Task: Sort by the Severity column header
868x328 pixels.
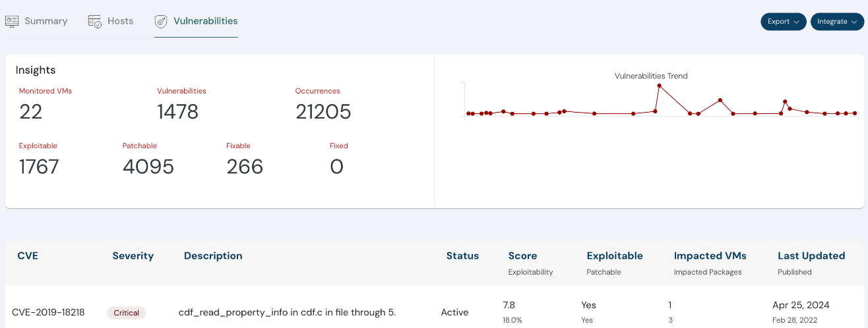Action: point(133,256)
